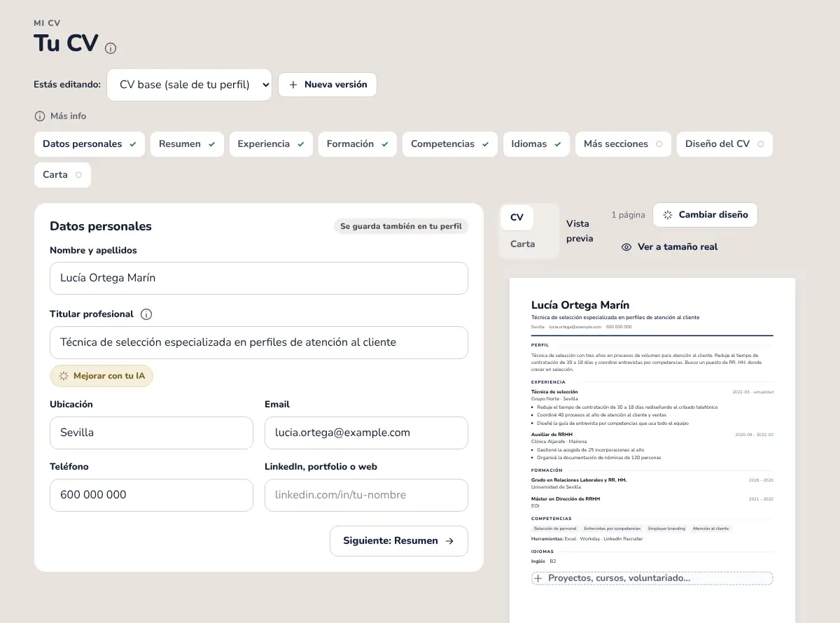Screen dimensions: 840x623
Task: Open the CV version dropdown
Action: coord(189,85)
